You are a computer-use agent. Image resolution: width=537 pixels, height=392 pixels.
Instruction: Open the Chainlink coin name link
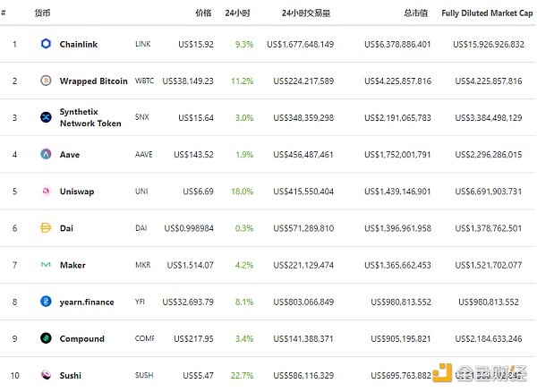[x=81, y=44]
